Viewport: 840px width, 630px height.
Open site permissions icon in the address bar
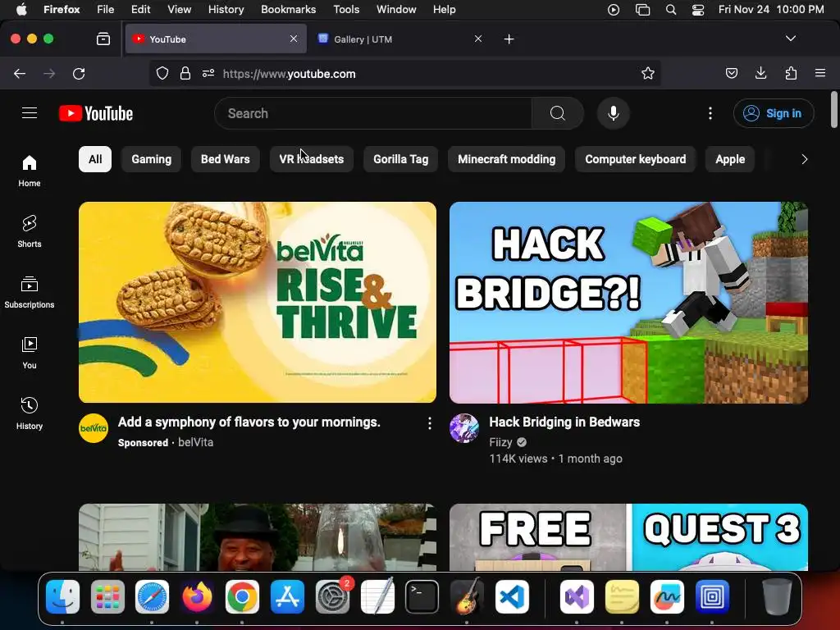208,73
